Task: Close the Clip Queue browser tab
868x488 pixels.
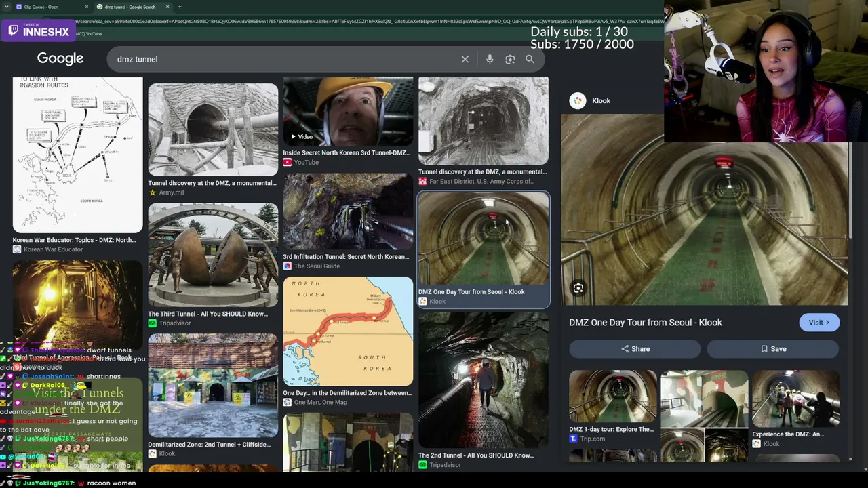Action: [x=87, y=7]
